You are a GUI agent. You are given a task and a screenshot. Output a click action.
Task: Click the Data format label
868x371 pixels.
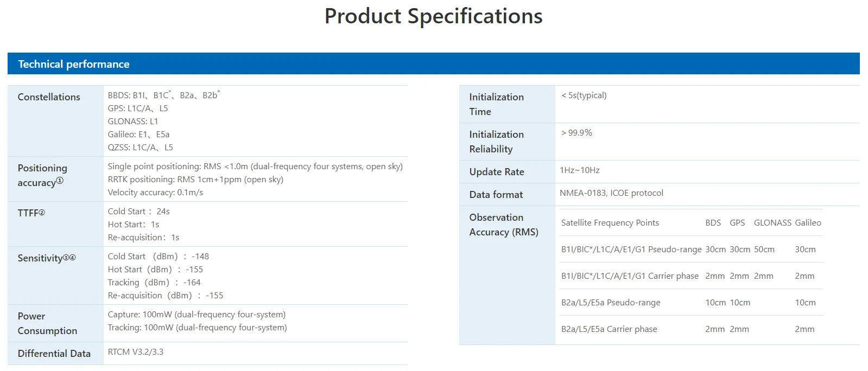[496, 195]
